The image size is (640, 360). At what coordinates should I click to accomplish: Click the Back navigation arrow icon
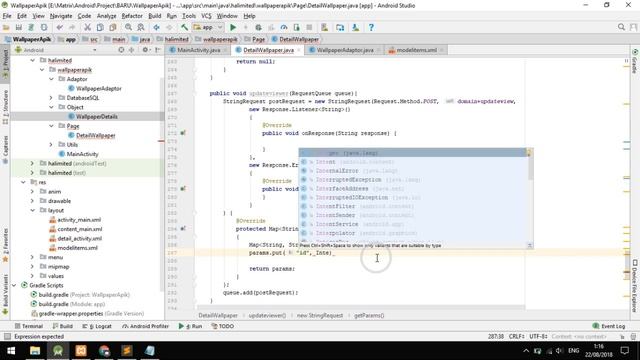tap(156, 27)
